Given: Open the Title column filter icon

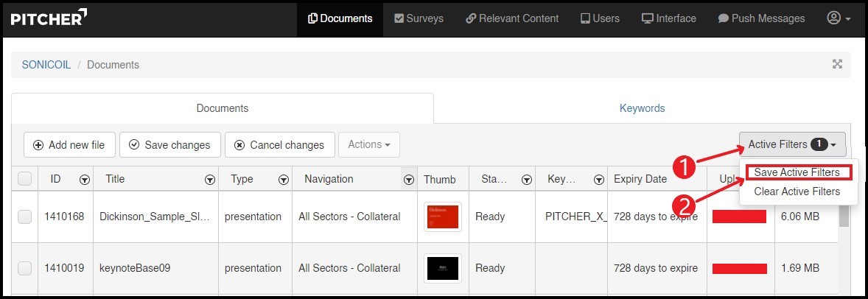Looking at the screenshot, I should (210, 179).
